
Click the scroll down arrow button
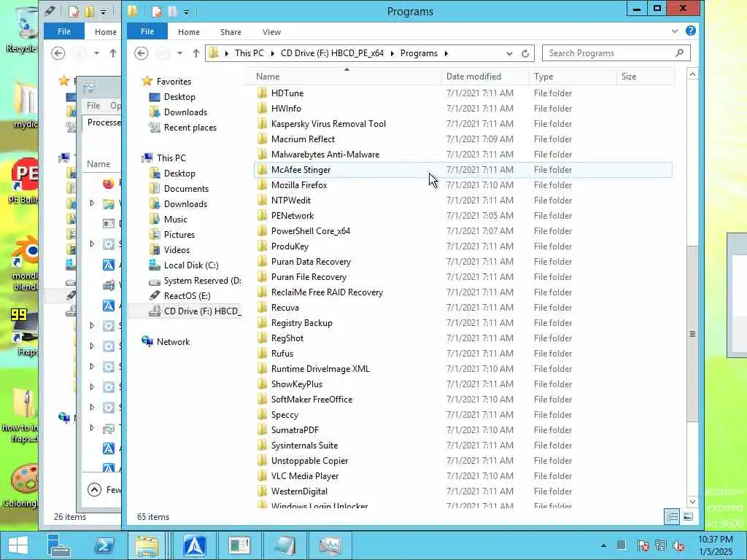tap(692, 502)
